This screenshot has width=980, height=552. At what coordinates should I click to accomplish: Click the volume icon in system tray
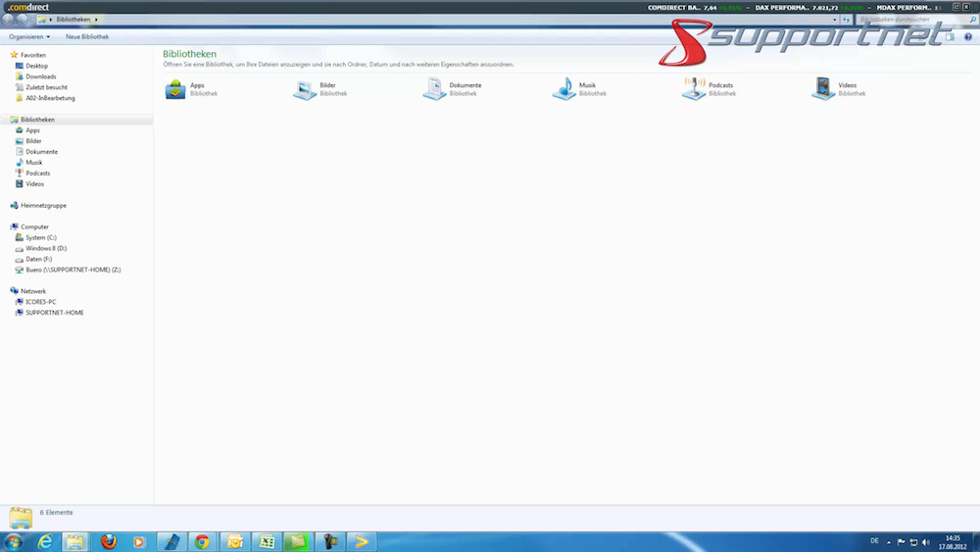click(x=926, y=542)
